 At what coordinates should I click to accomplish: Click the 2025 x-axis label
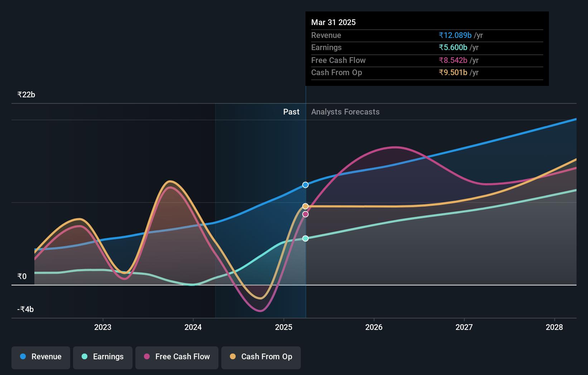tap(284, 327)
